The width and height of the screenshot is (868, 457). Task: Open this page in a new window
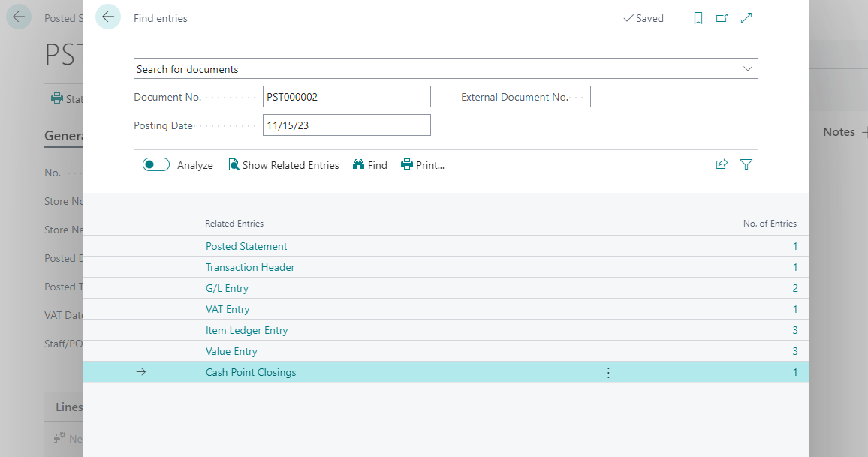pos(722,18)
